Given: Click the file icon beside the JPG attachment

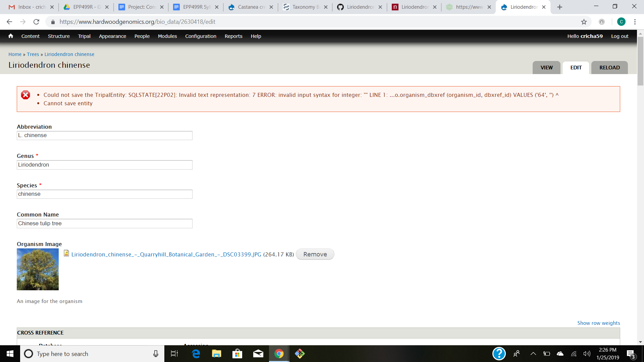Looking at the screenshot, I should pyautogui.click(x=66, y=254).
